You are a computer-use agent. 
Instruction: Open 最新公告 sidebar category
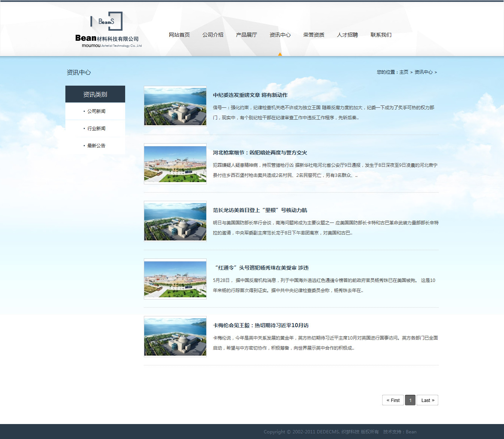[96, 145]
